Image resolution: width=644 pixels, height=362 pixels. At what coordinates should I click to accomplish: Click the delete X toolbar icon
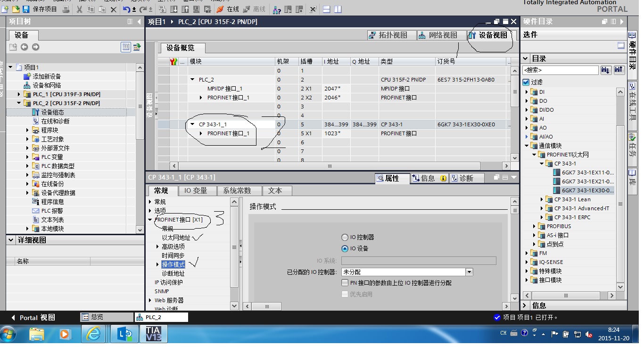point(114,9)
